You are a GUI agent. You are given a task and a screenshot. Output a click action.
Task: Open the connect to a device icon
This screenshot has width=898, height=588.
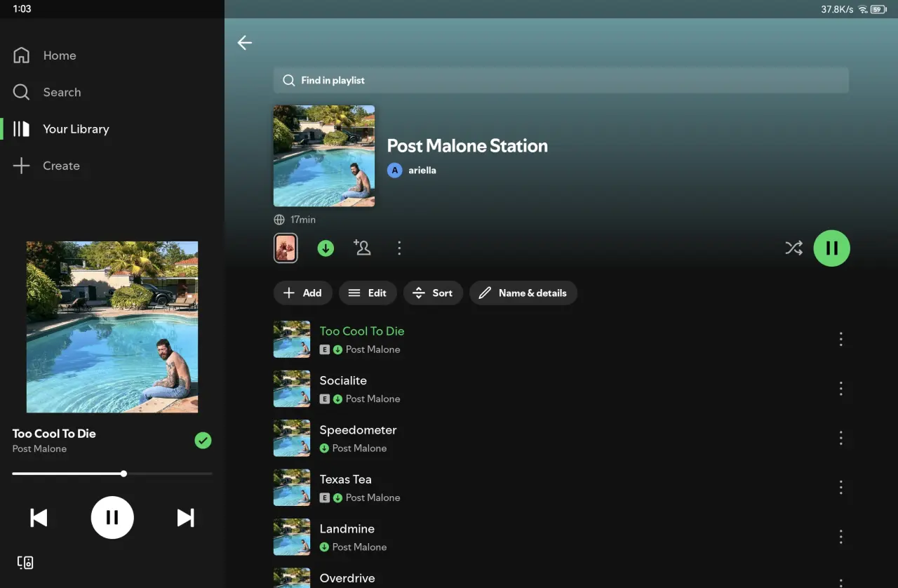click(x=25, y=562)
